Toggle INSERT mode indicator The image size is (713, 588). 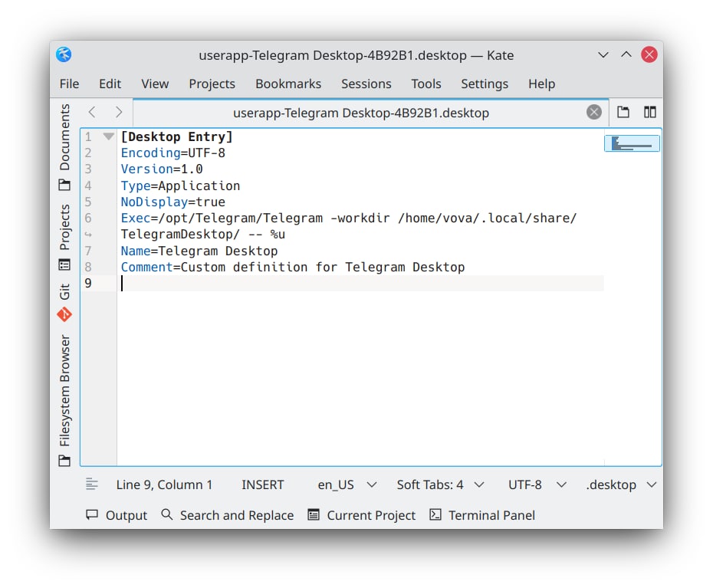click(x=263, y=485)
